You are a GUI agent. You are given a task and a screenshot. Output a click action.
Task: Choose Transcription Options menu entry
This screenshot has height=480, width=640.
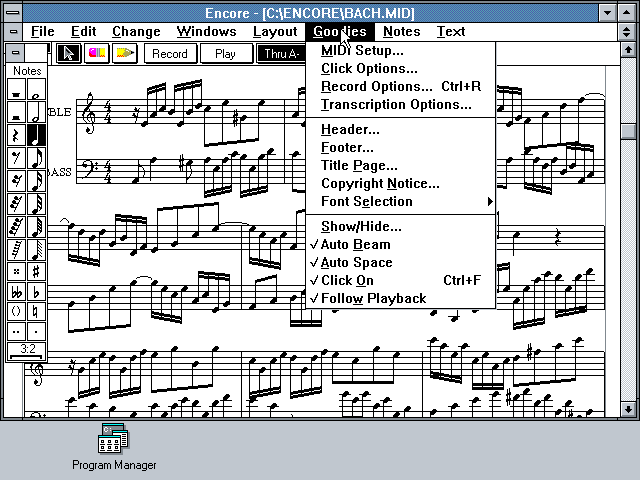(x=400, y=104)
